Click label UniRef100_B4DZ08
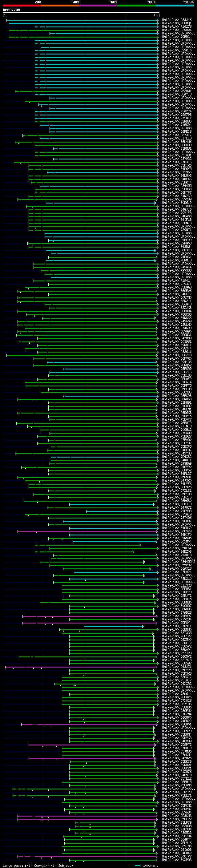Screen dimensions: 197x868 pos(177,551)
